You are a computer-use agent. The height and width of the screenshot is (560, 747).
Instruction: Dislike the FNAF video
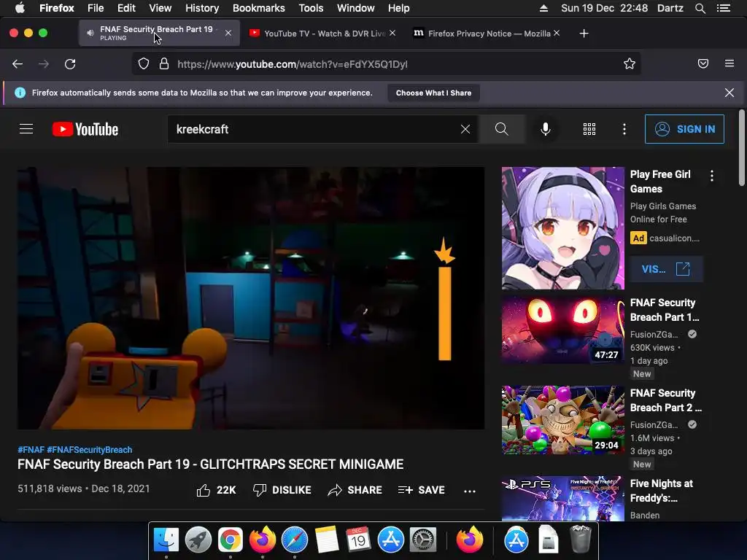coord(282,490)
